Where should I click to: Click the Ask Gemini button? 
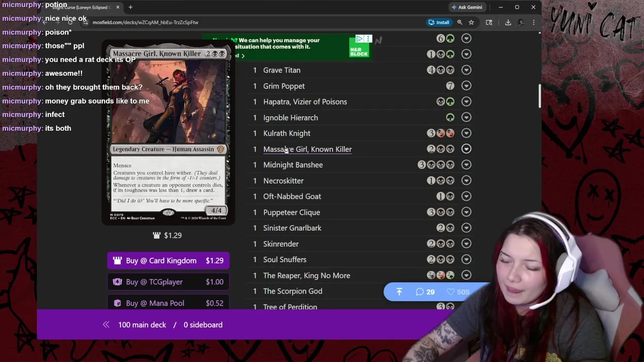point(467,7)
